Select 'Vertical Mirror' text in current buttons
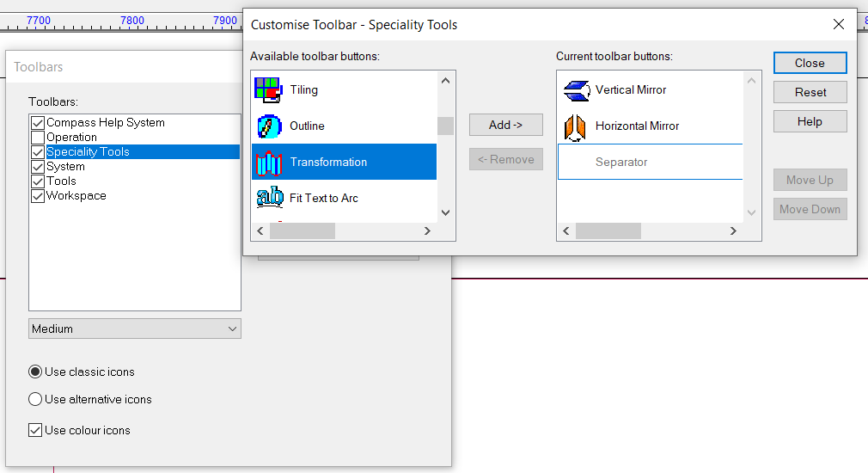The width and height of the screenshot is (868, 473). 631,89
